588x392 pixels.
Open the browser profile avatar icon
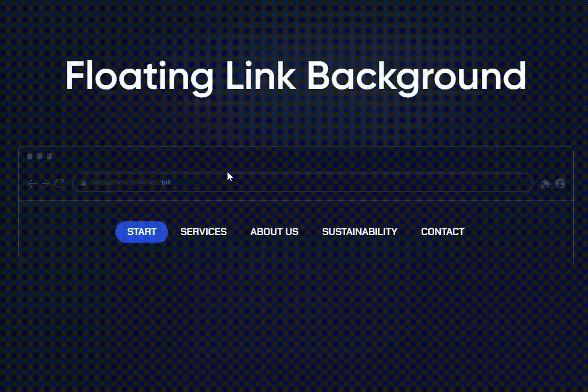click(x=560, y=183)
